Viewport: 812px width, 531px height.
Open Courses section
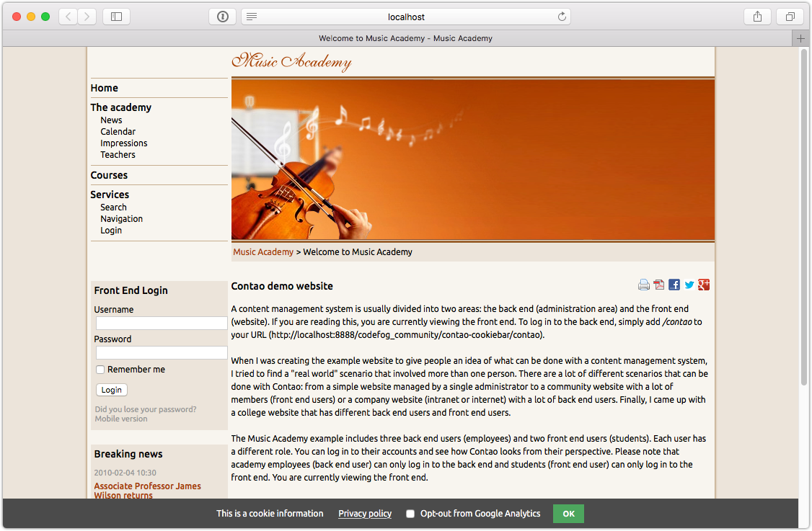pos(109,175)
